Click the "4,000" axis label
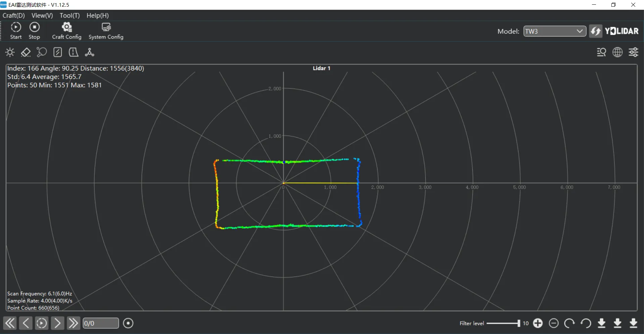This screenshot has height=334, width=644. [472, 187]
